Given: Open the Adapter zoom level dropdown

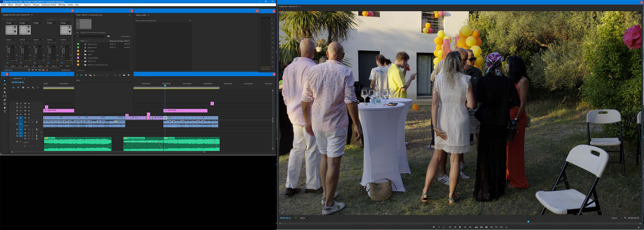Looking at the screenshot, I should pos(305,218).
